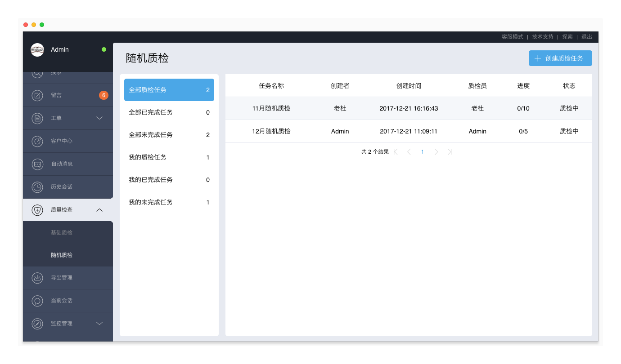This screenshot has width=621, height=364.
Task: Expand the 监控管理 submenu chevron
Action: tap(99, 324)
